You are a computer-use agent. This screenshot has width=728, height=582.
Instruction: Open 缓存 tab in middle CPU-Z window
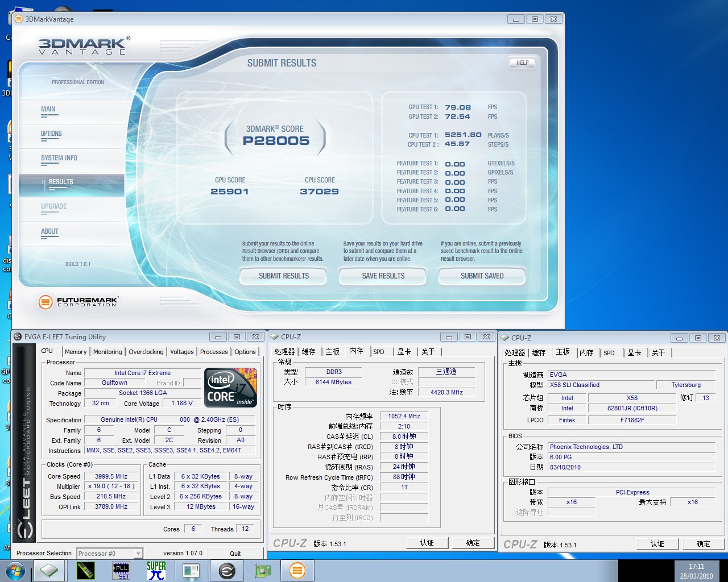[x=309, y=352]
